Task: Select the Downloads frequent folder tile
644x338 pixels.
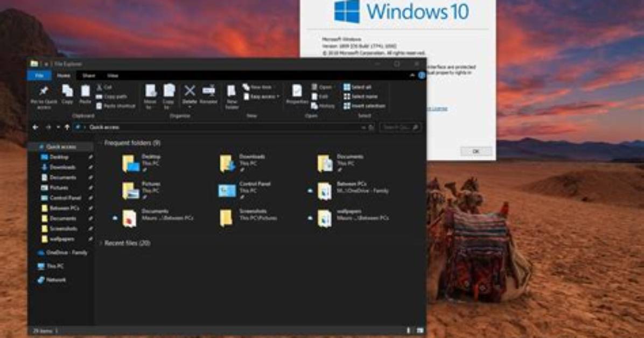Action: click(242, 163)
